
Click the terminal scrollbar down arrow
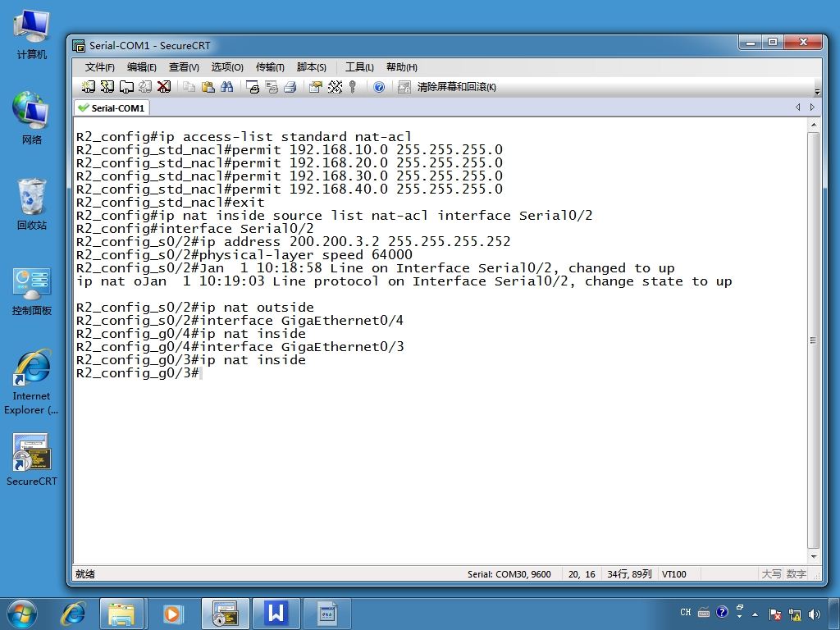pyautogui.click(x=814, y=557)
